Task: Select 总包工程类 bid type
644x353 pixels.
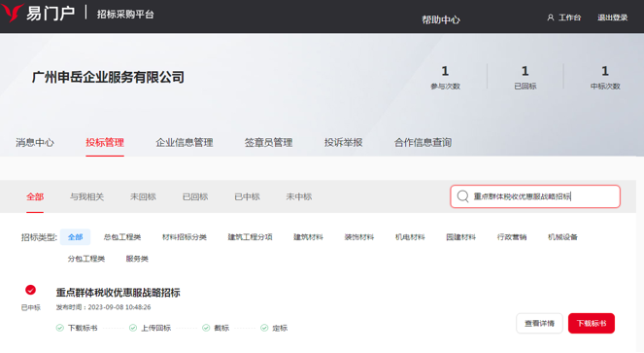Action: [122, 237]
